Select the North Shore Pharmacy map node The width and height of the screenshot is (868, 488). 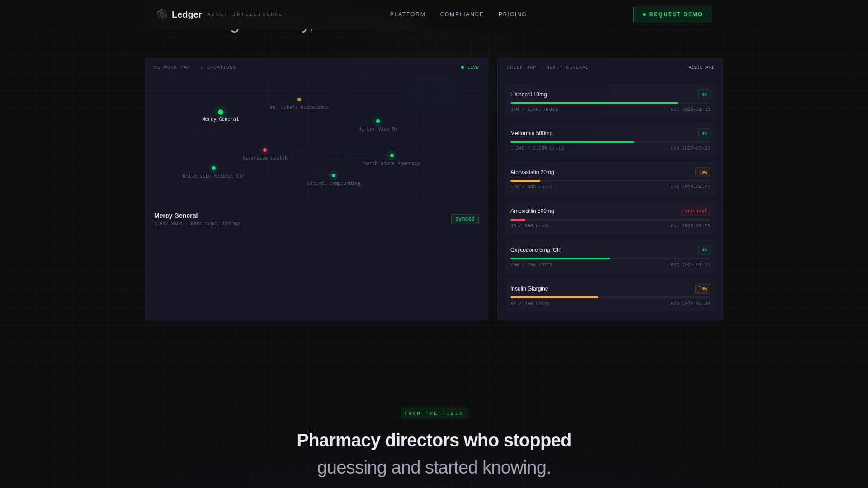(x=392, y=155)
